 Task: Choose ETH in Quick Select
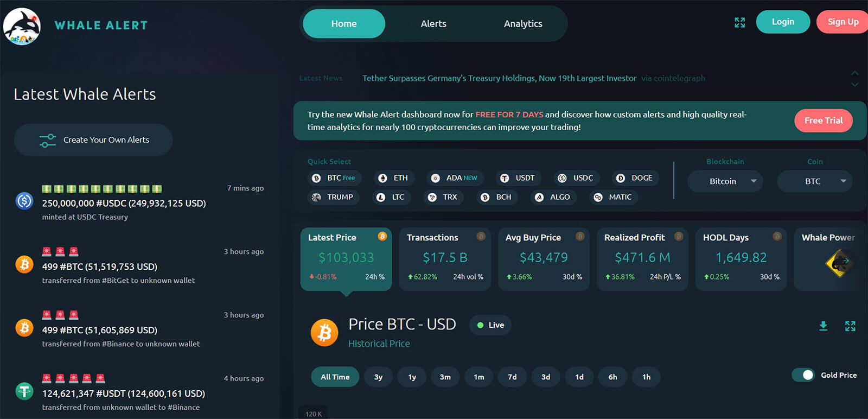point(394,178)
